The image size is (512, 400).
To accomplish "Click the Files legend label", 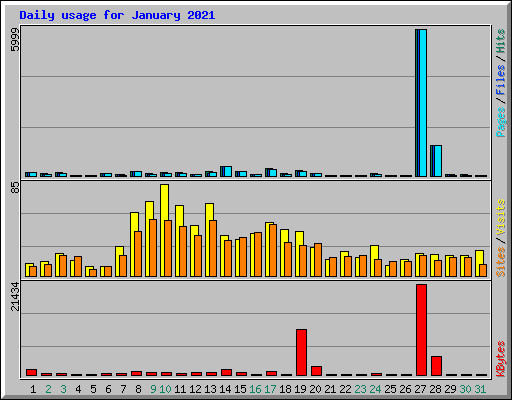I will point(500,80).
